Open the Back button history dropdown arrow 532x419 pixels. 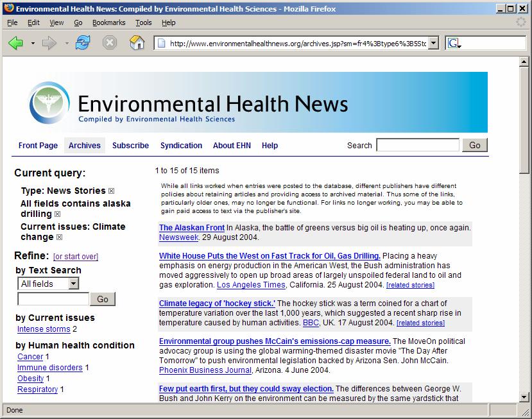pos(33,44)
